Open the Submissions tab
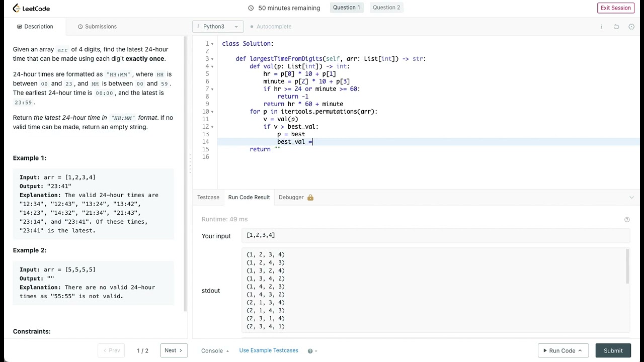This screenshot has width=644, height=362. click(98, 27)
